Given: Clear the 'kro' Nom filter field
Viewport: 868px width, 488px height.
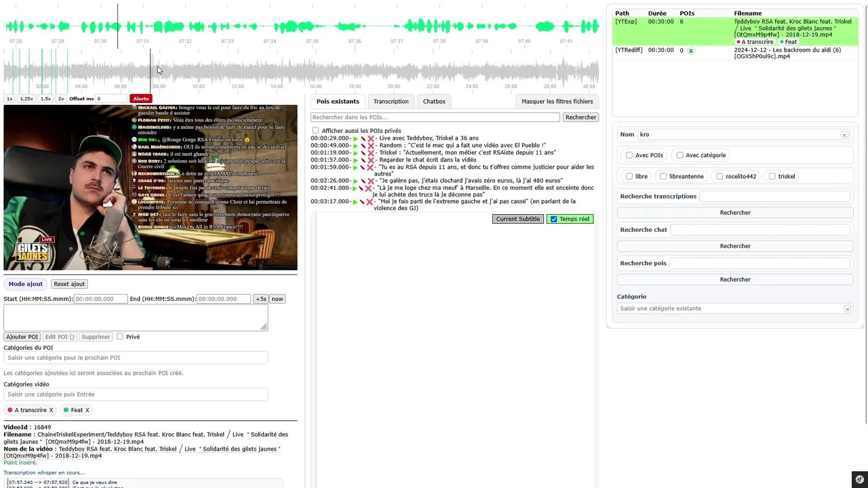Looking at the screenshot, I should [x=844, y=135].
